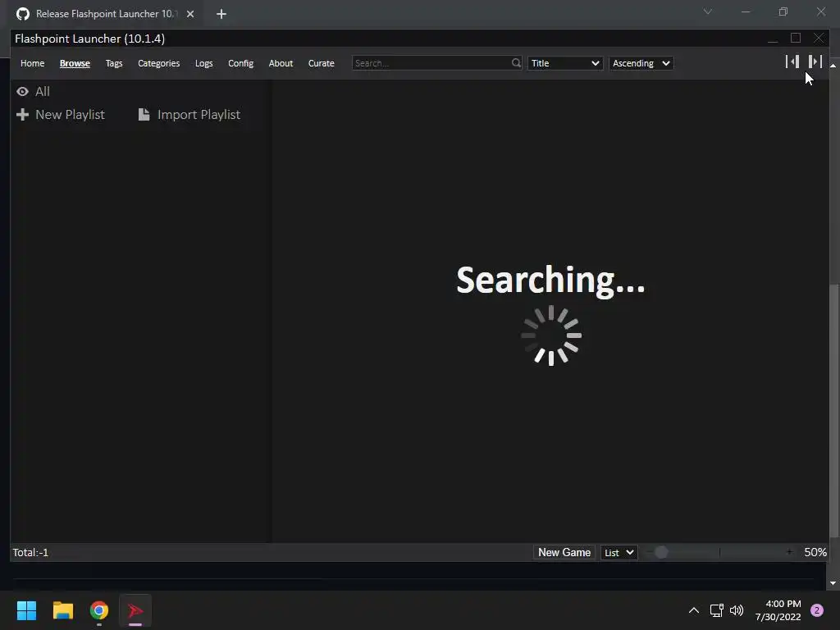840x630 pixels.
Task: Toggle the right sidebar visibility icon
Action: 815,62
